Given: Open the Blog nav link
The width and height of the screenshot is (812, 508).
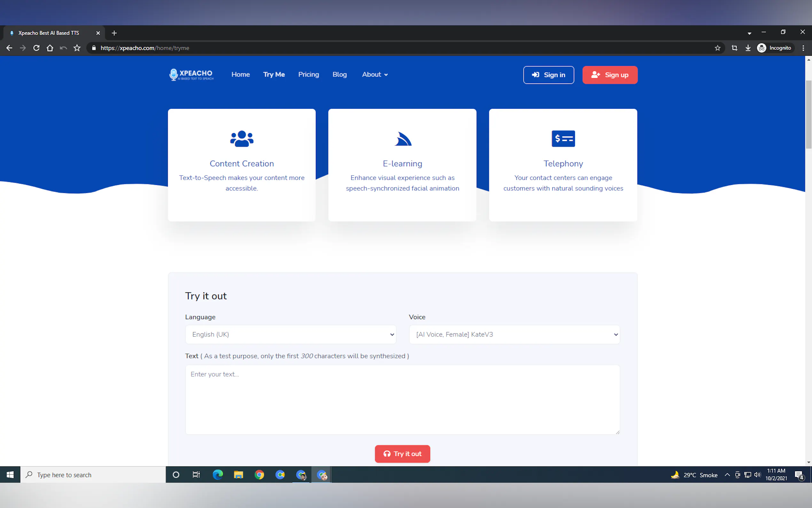Looking at the screenshot, I should point(340,75).
